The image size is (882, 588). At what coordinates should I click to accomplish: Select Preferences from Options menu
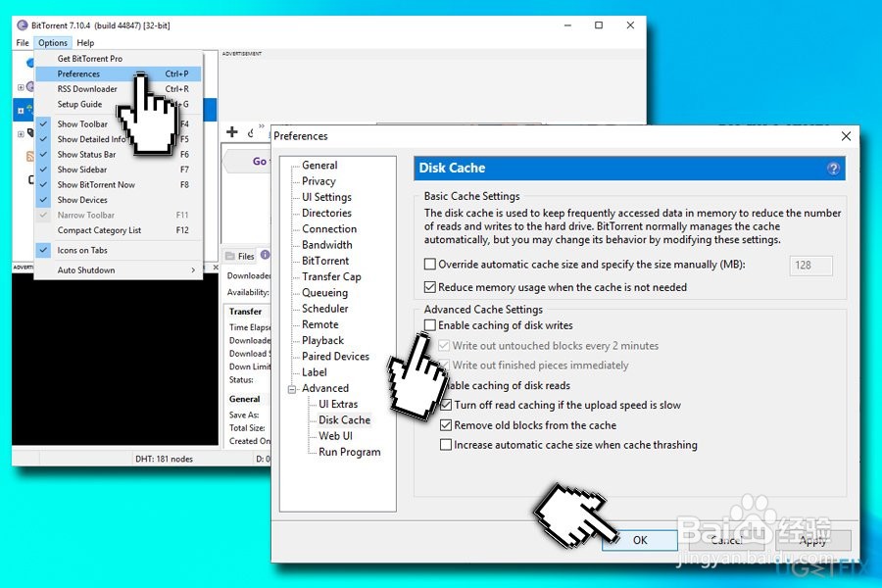[x=119, y=73]
